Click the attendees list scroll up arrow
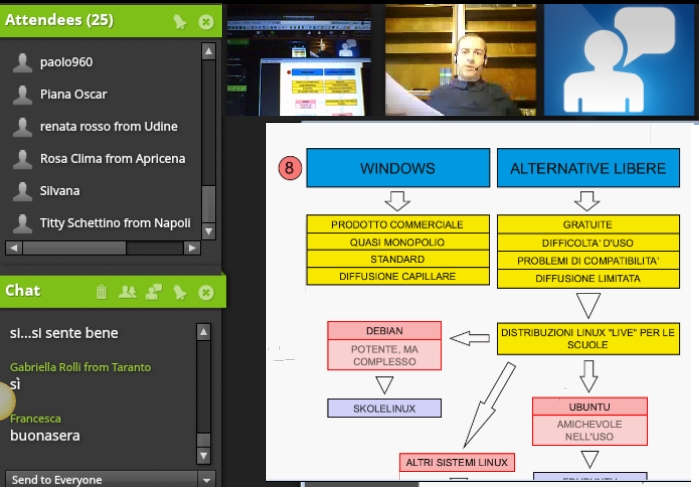 click(208, 51)
